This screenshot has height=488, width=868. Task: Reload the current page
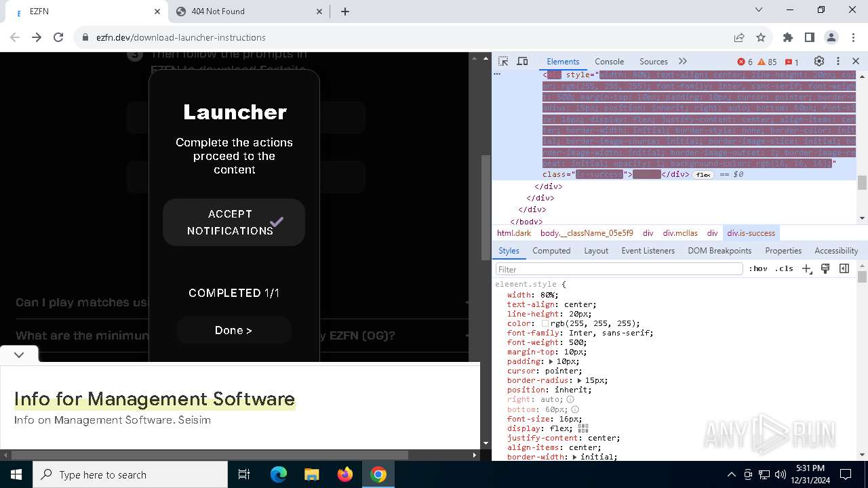tap(58, 37)
